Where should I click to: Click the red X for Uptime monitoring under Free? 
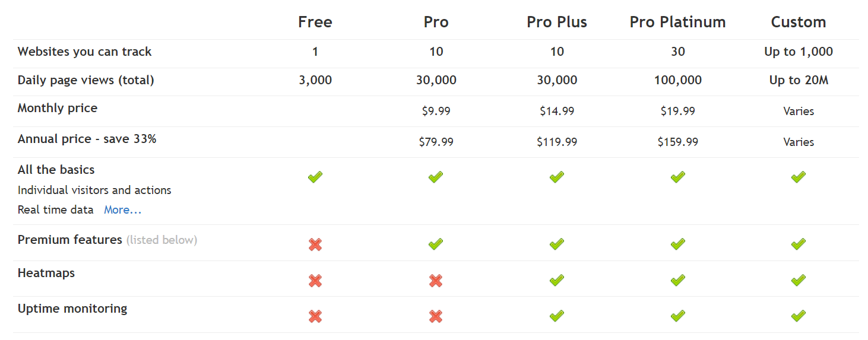(x=315, y=316)
